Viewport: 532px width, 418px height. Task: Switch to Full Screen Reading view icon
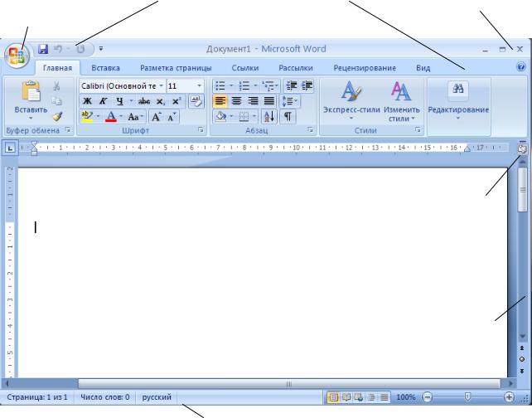click(346, 397)
